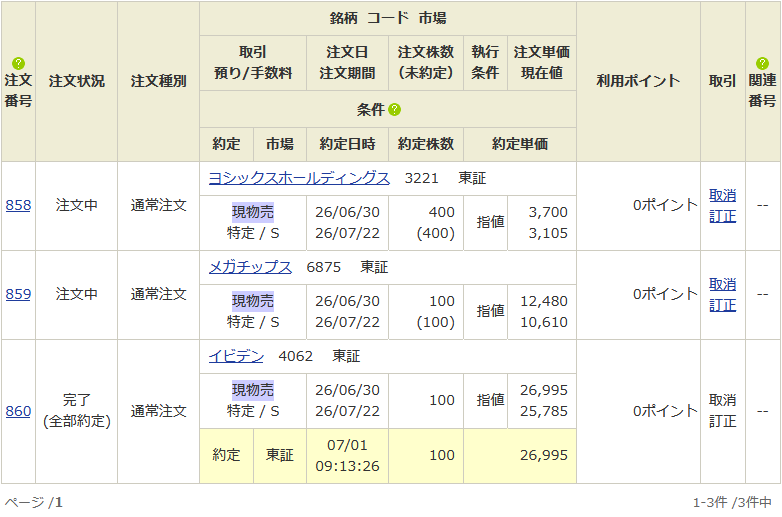
Task: Select 約定単価 header cell
Action: coord(520,145)
